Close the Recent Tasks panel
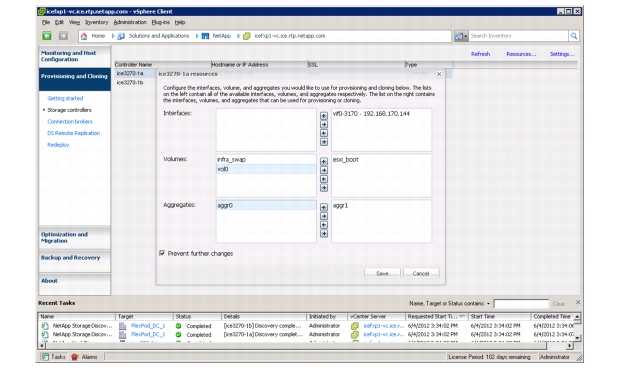The width and height of the screenshot is (640, 371). pyautogui.click(x=578, y=302)
